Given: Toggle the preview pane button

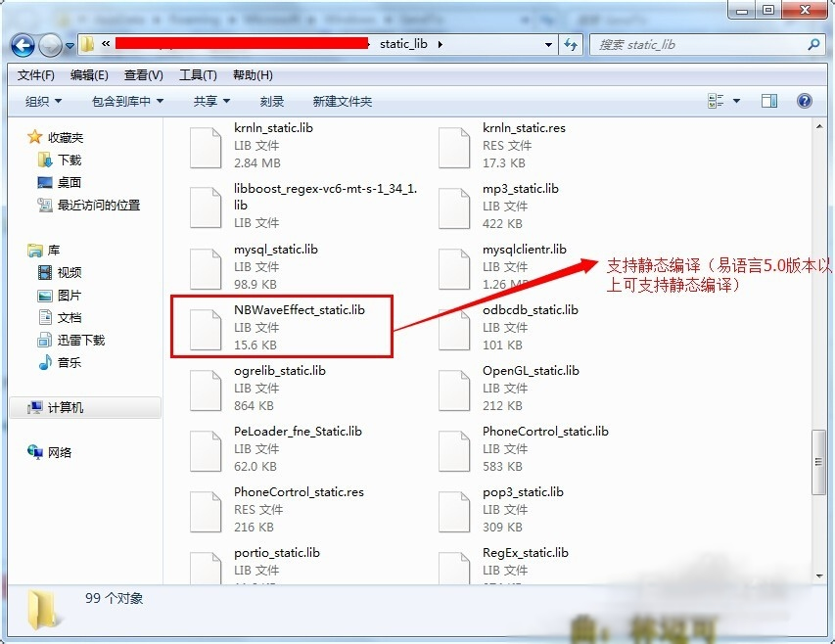Looking at the screenshot, I should pos(769,101).
